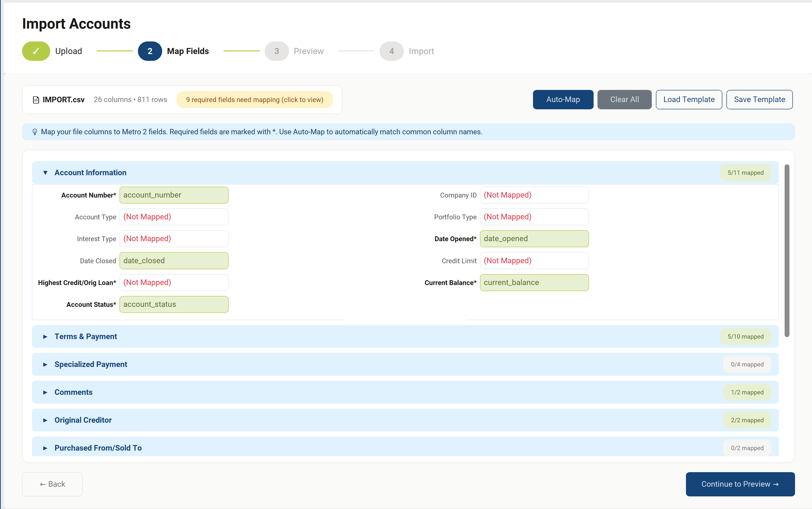Open the Credit Limit mapping dropdown
The image size is (812, 509).
coord(534,261)
